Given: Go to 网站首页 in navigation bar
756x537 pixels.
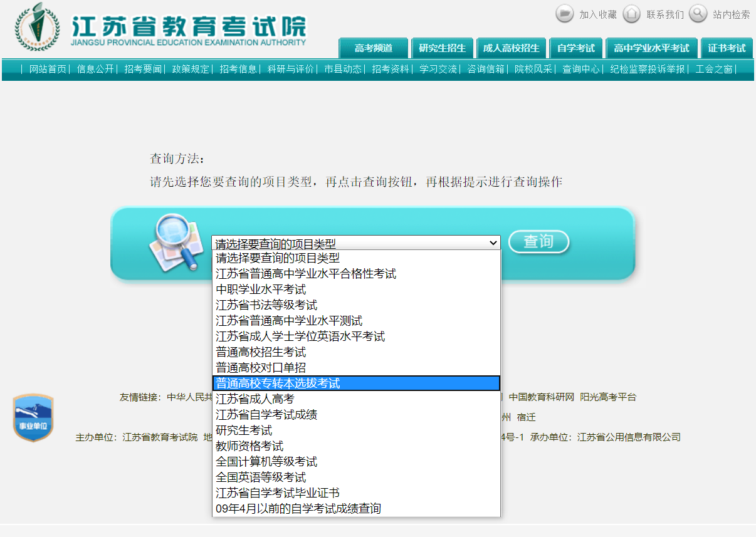Looking at the screenshot, I should click(x=48, y=70).
